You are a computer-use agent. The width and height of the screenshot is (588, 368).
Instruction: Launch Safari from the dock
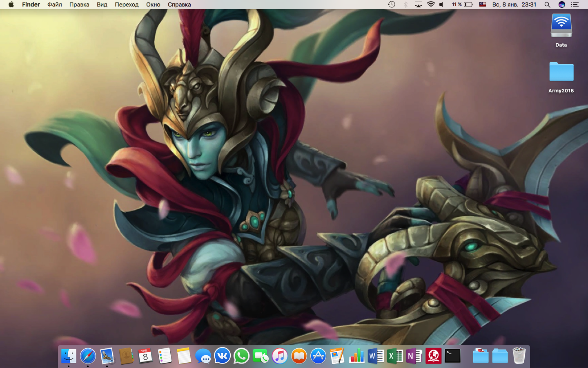pos(88,356)
